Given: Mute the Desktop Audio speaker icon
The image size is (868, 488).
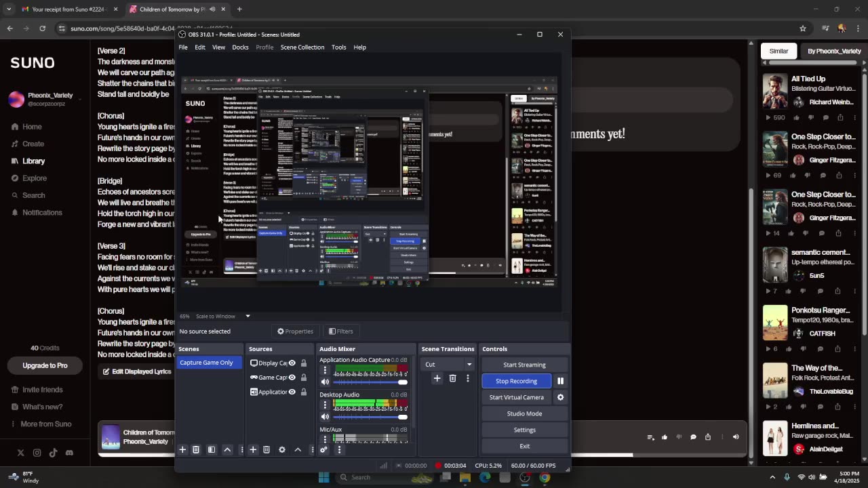Looking at the screenshot, I should 325,417.
